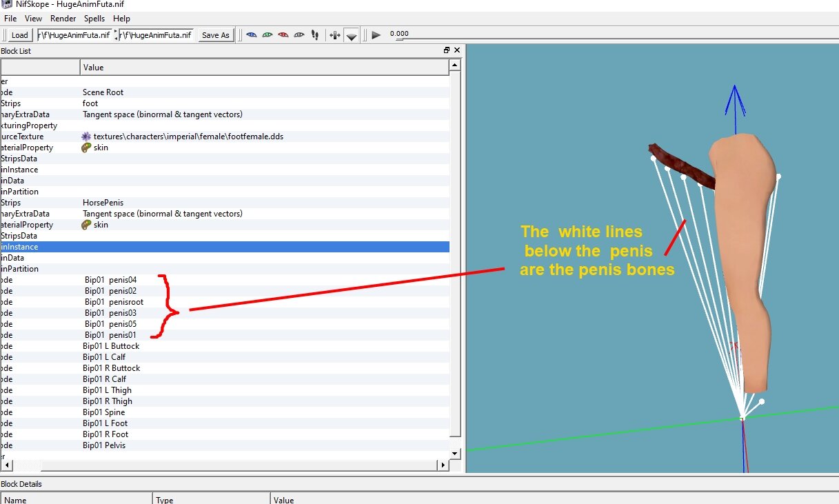
Task: Click the Block List scroll down arrow
Action: [455, 453]
